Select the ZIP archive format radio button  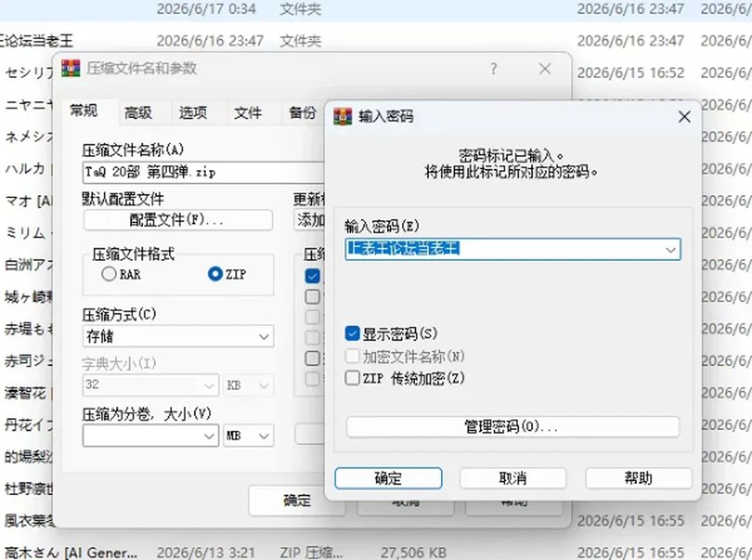215,274
